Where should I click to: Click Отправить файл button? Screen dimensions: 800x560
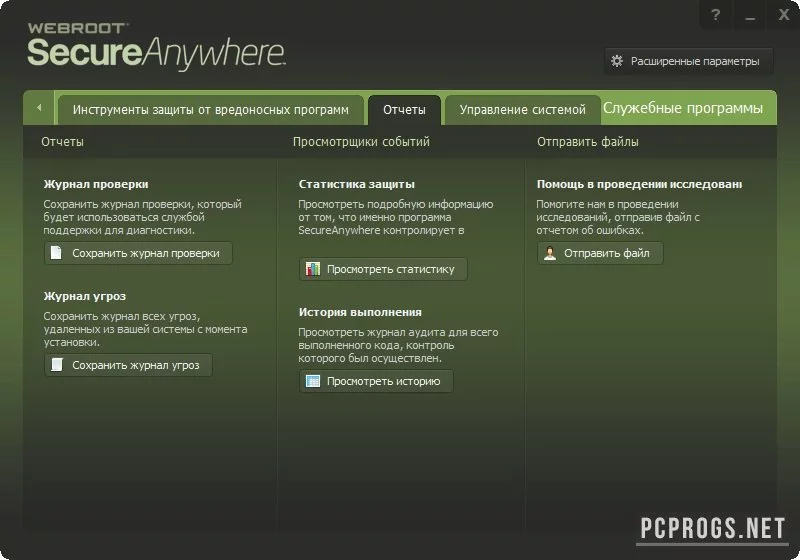tap(600, 253)
